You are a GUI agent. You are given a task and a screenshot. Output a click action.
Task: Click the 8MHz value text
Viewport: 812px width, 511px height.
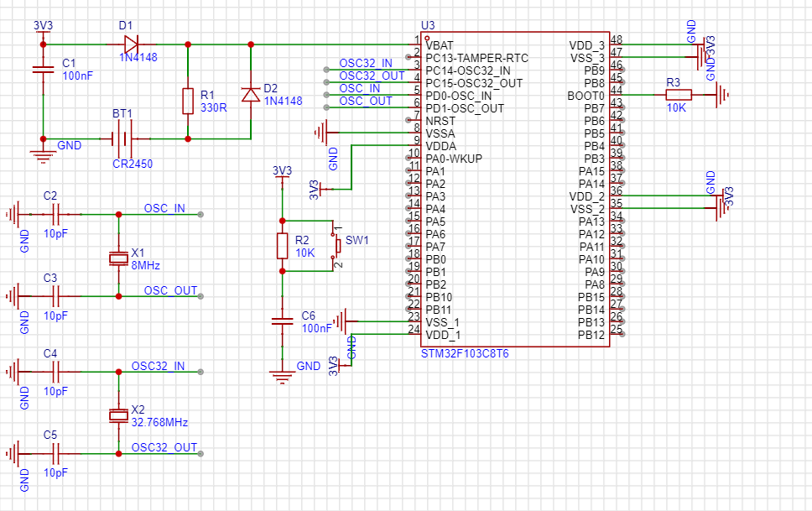[145, 265]
